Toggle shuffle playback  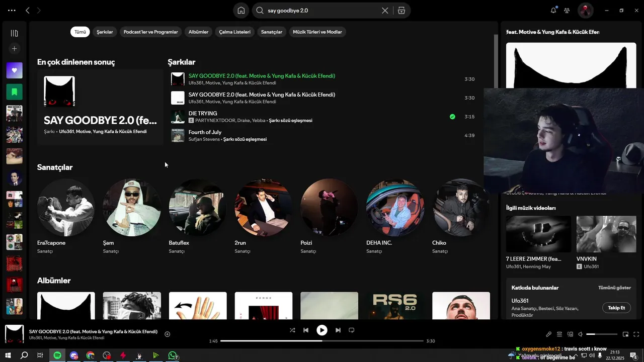point(292,330)
